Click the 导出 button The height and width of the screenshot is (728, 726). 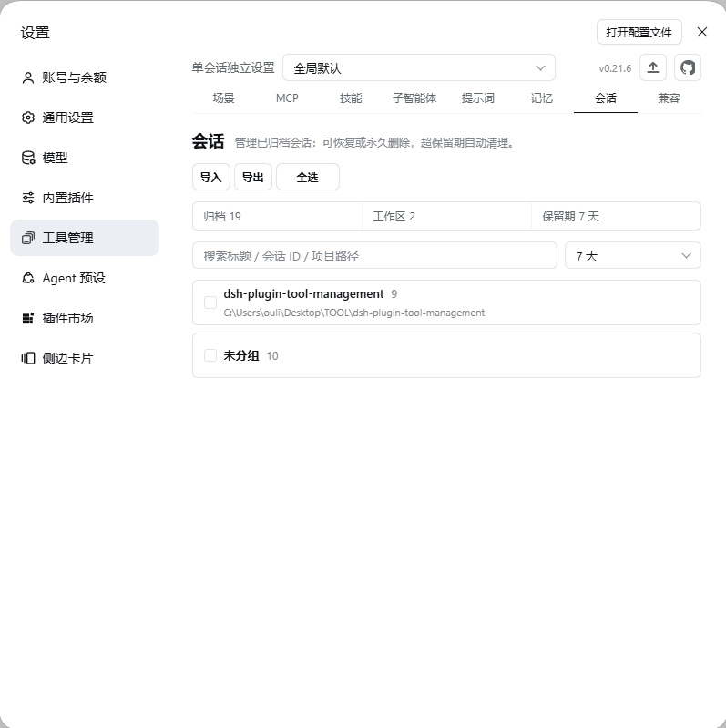pyautogui.click(x=253, y=177)
